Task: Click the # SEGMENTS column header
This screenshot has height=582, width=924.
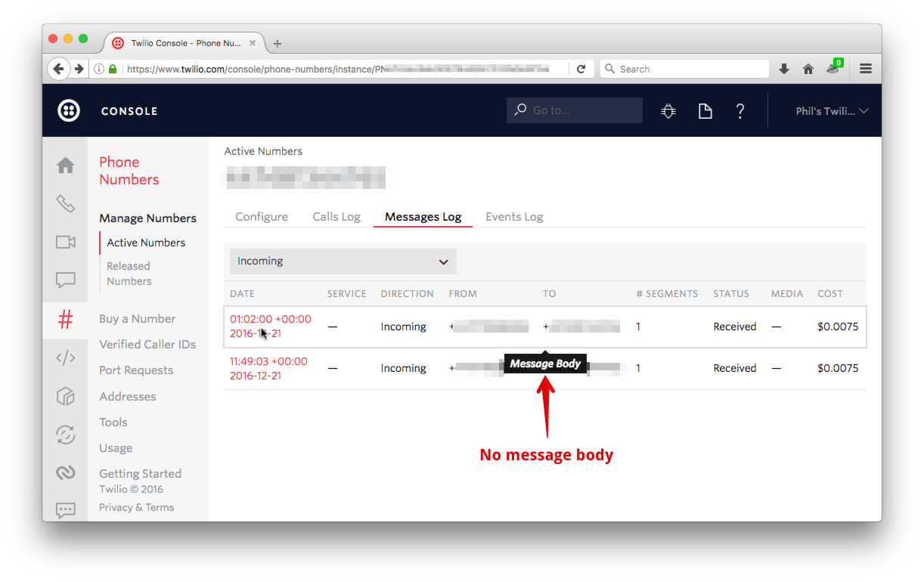Action: 667,294
